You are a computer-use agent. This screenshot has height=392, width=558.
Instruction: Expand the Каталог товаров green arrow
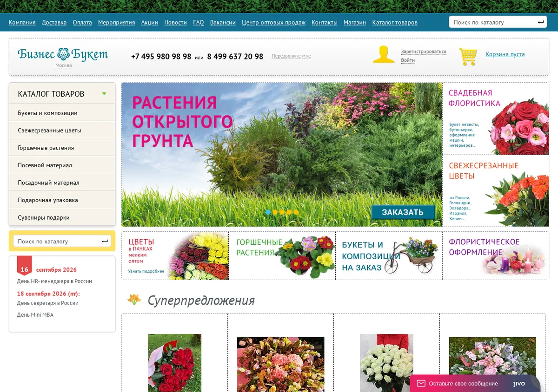[x=104, y=94]
